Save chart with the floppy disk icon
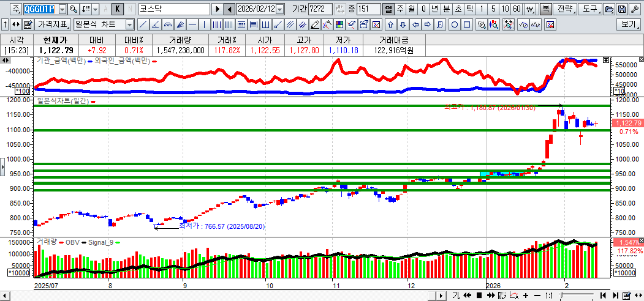644x301 pixels. click(621, 9)
